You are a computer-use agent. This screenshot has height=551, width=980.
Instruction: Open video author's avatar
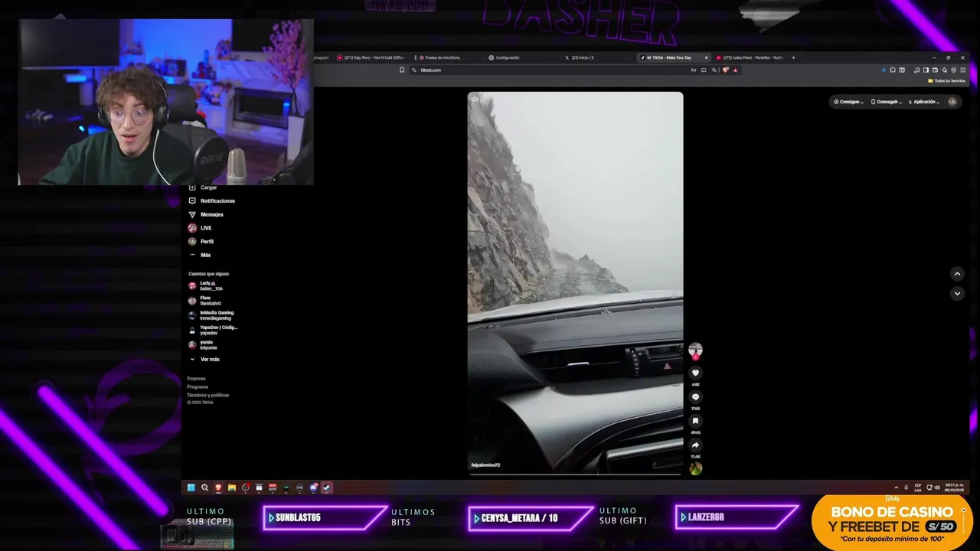click(x=695, y=349)
